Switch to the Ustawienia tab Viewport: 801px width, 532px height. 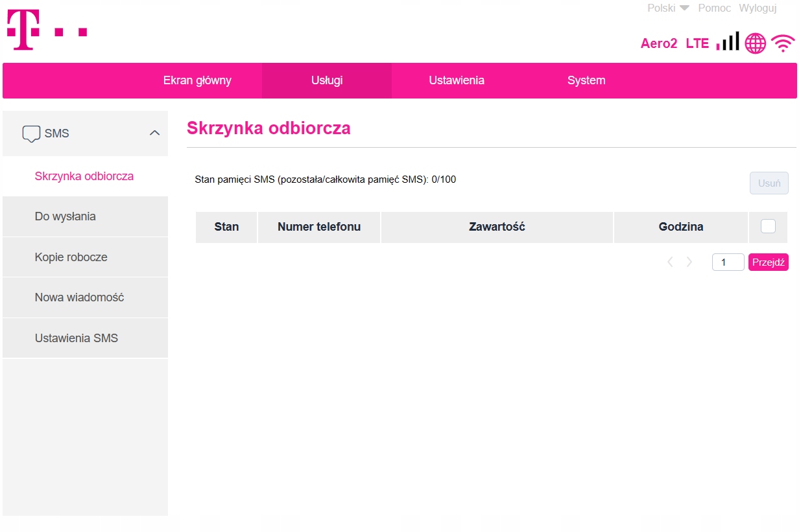pos(457,80)
